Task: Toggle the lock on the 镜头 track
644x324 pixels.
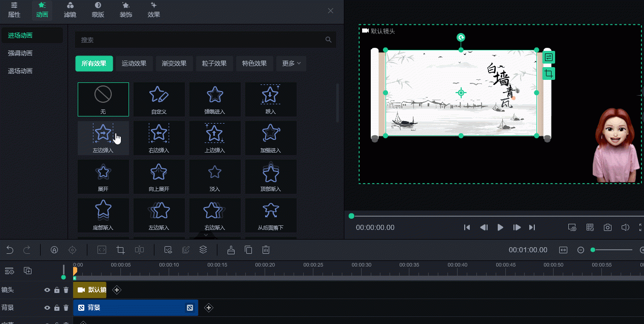Action: click(57, 290)
